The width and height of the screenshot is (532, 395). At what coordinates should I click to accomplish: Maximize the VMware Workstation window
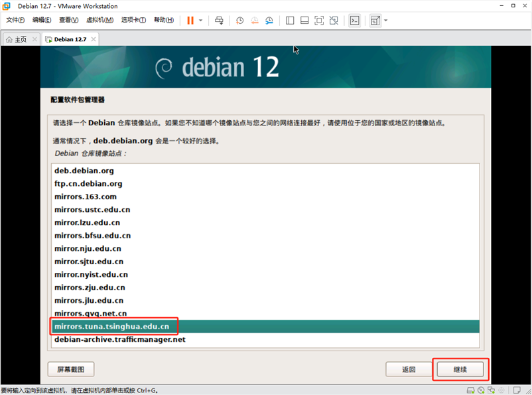point(513,6)
